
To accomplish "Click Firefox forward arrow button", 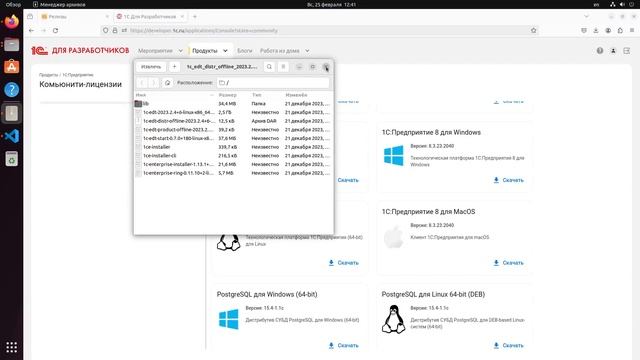I will click(44, 31).
